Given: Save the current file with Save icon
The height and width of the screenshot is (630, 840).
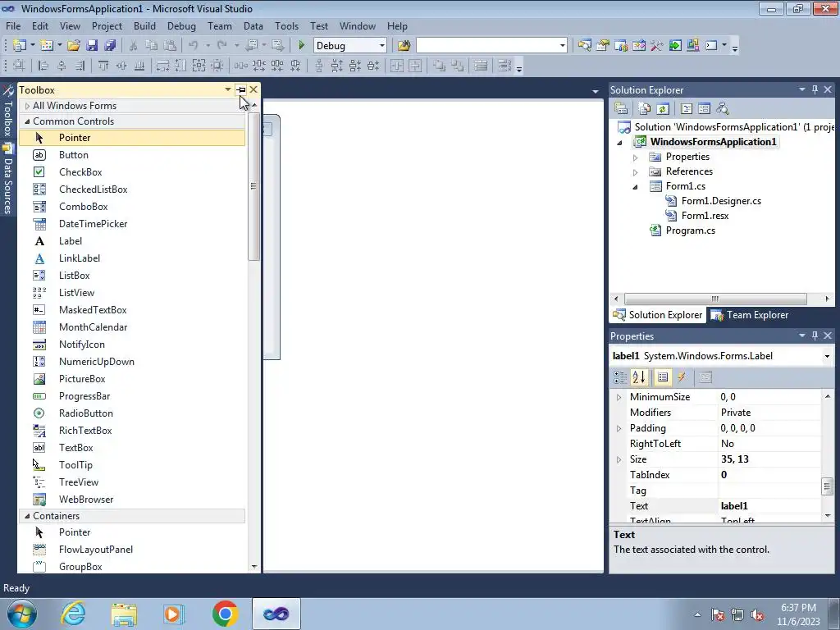Looking at the screenshot, I should coord(92,46).
